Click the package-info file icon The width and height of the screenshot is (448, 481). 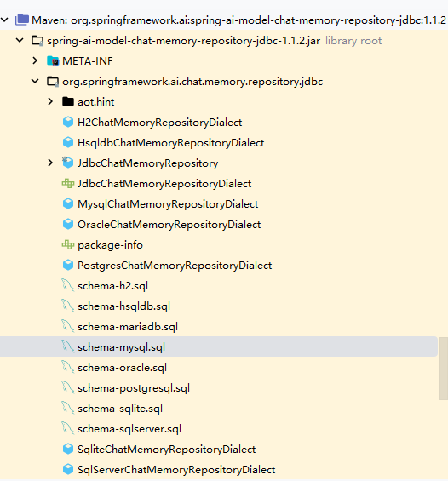pyautogui.click(x=68, y=245)
